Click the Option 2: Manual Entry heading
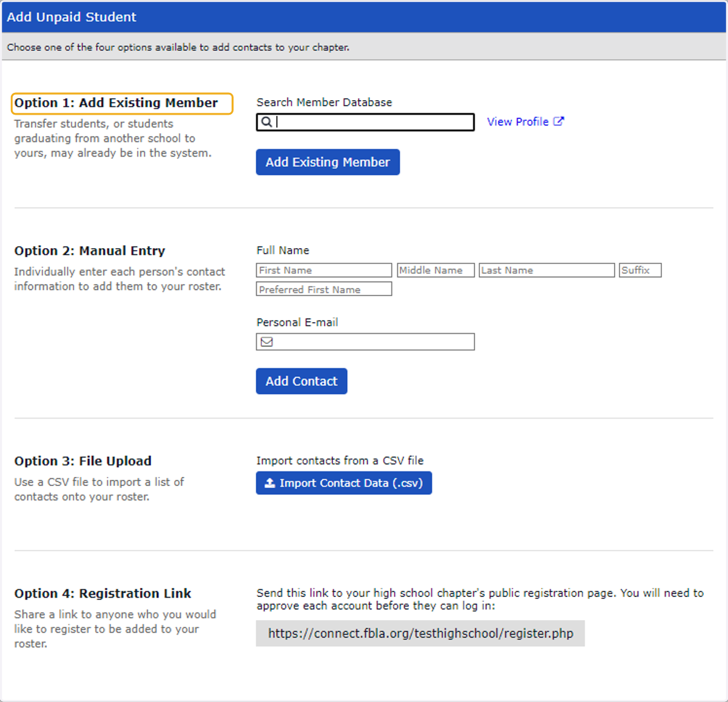Viewport: 728px width, 702px height. coord(90,251)
